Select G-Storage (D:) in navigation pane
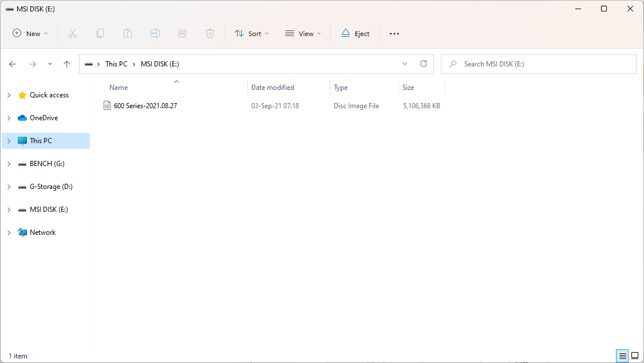Viewport: 644px width, 363px height. click(46, 187)
